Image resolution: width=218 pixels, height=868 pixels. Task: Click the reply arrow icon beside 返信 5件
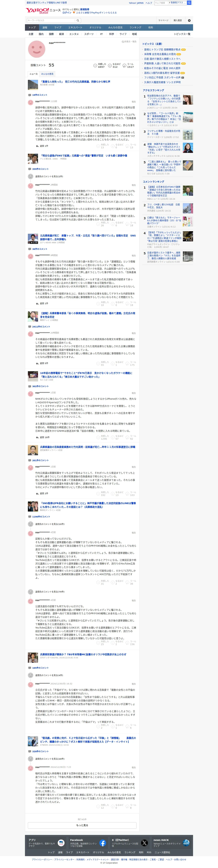pyautogui.click(x=37, y=363)
